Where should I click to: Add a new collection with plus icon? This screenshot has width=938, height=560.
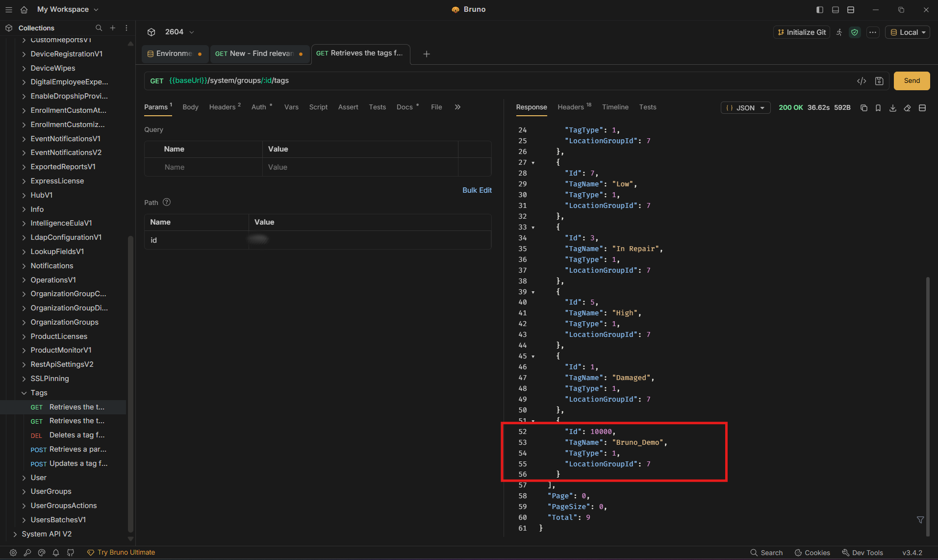pos(113,28)
